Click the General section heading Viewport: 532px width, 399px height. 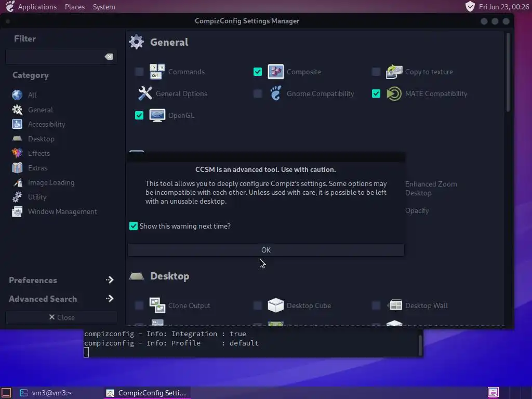(x=169, y=42)
